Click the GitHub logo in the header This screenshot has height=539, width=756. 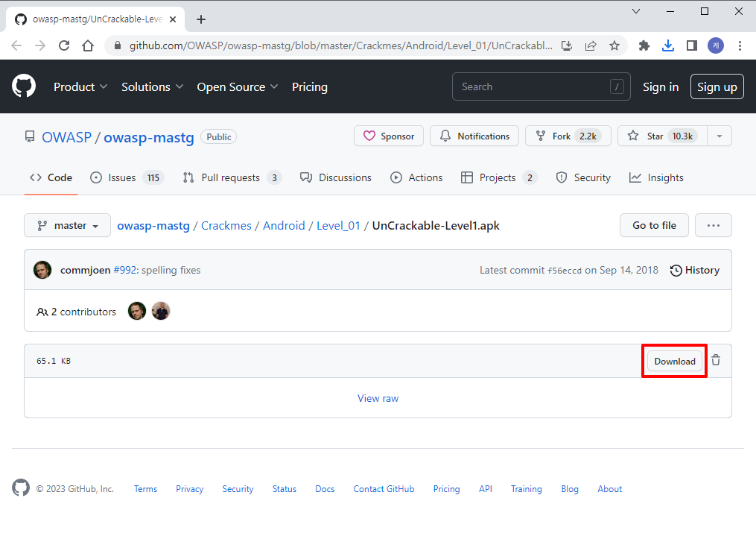point(24,86)
